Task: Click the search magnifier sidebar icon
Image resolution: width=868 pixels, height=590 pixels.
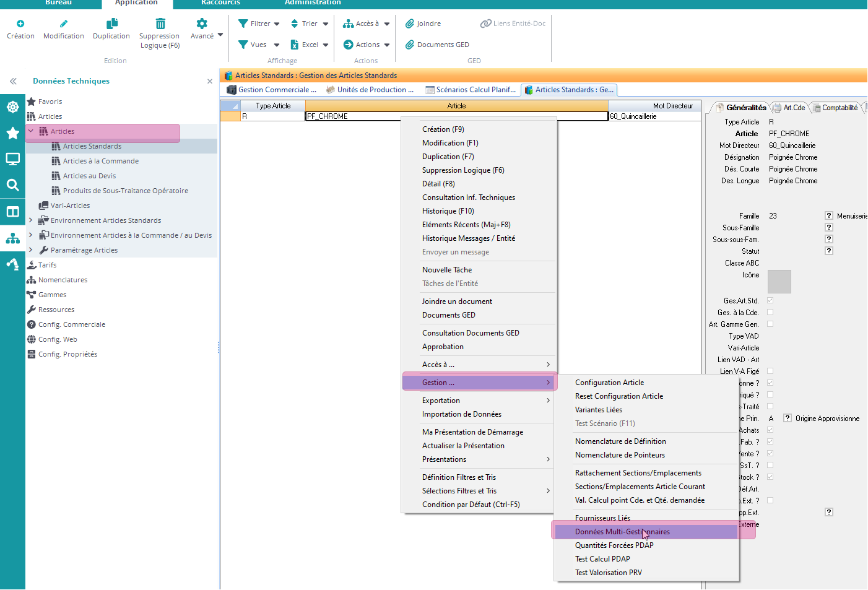Action: pos(12,185)
